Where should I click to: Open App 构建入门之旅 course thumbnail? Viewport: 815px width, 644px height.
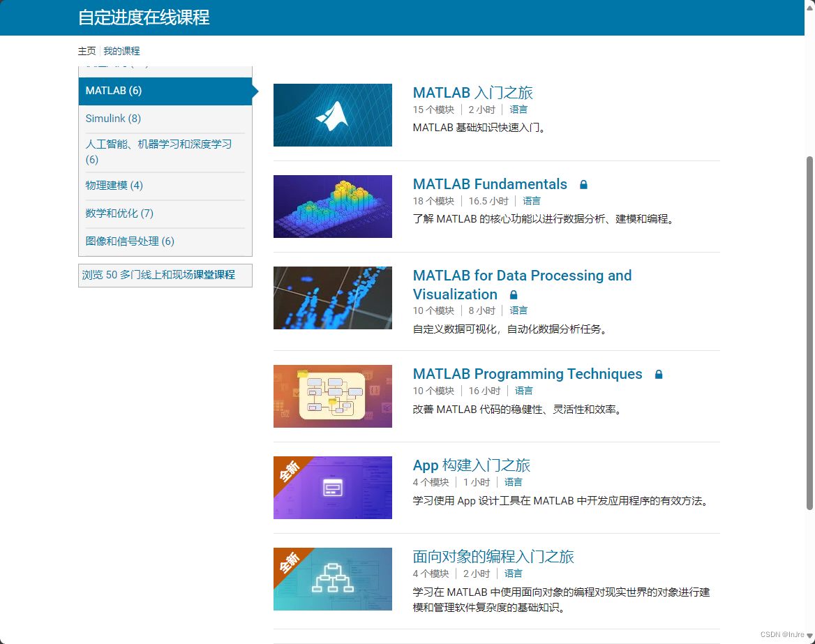[333, 488]
